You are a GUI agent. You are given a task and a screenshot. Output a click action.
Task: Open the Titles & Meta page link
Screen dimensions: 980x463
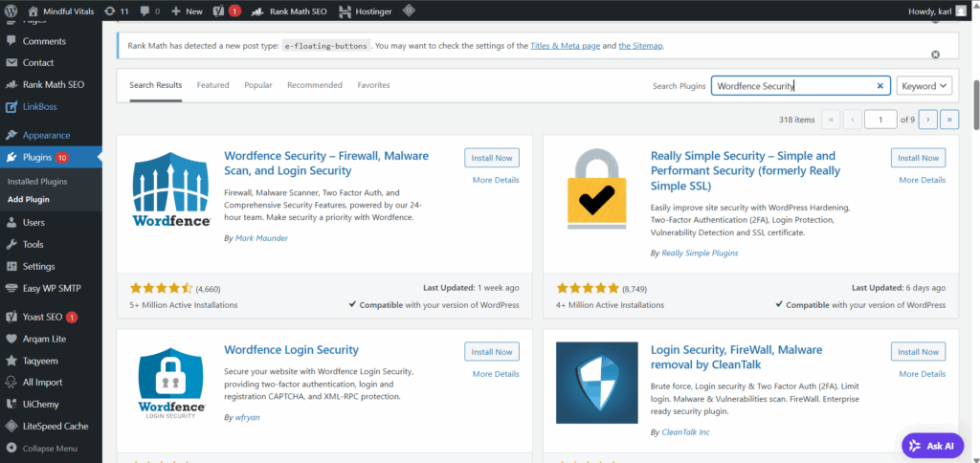(x=565, y=46)
